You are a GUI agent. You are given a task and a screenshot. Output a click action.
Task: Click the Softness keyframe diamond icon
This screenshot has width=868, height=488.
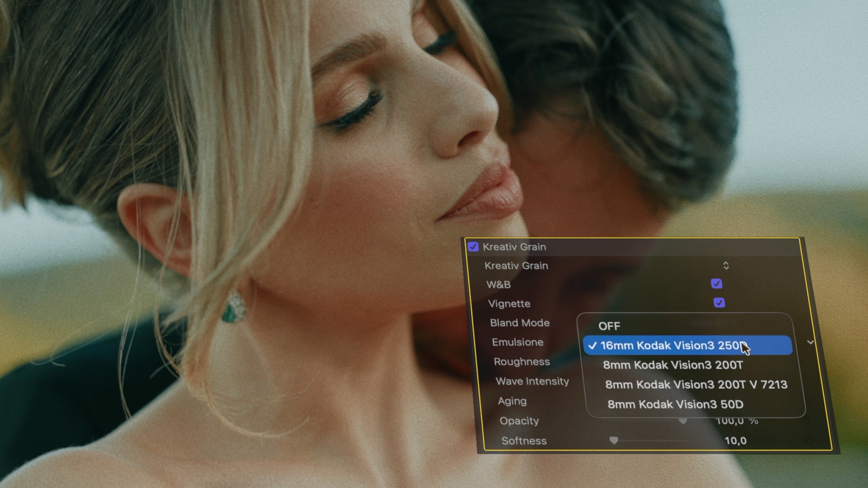(809, 441)
